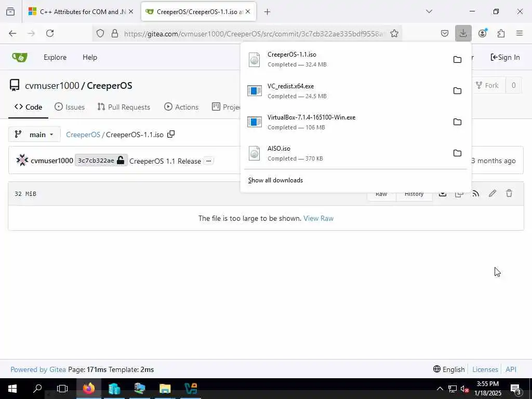Open cvmuser1000 repository owner link
The height and width of the screenshot is (399, 532).
(x=52, y=86)
